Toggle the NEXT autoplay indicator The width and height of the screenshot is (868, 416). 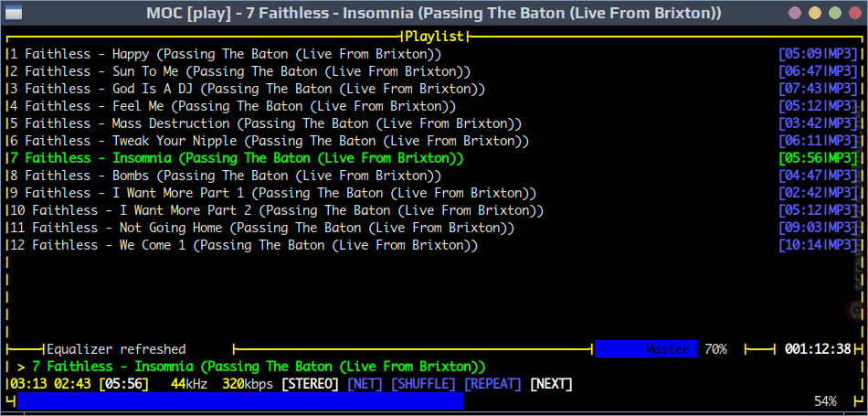(x=551, y=384)
